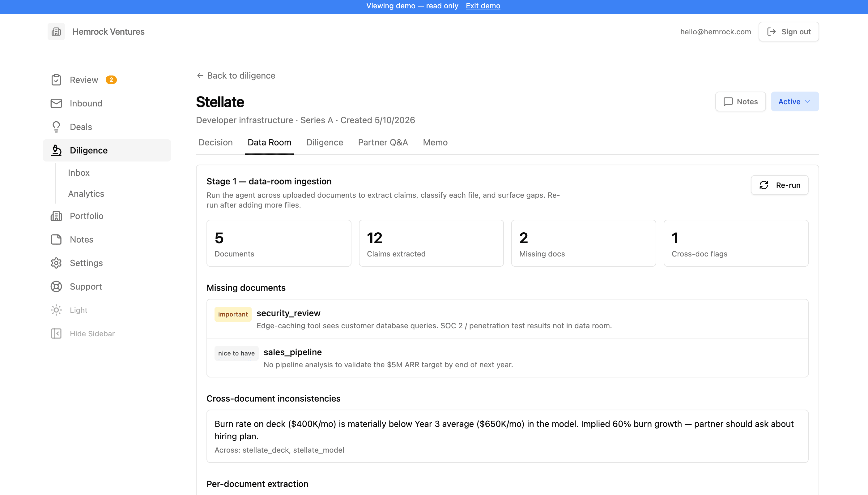Click the sign out arrow icon

tap(771, 32)
